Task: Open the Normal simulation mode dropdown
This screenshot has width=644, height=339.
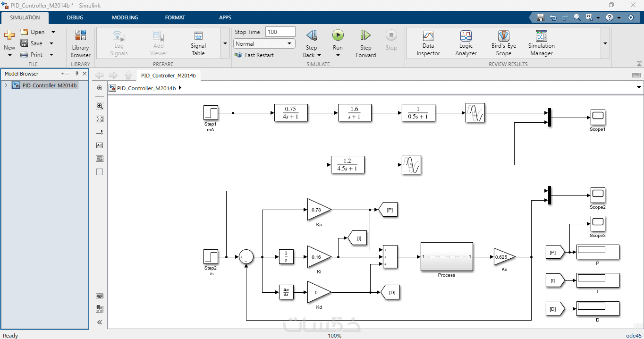Action: (x=264, y=43)
